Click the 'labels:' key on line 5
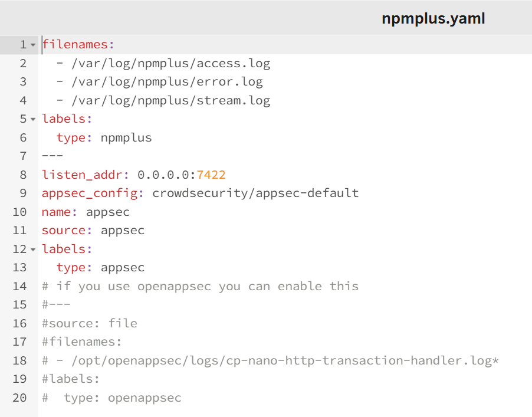 pyautogui.click(x=67, y=119)
